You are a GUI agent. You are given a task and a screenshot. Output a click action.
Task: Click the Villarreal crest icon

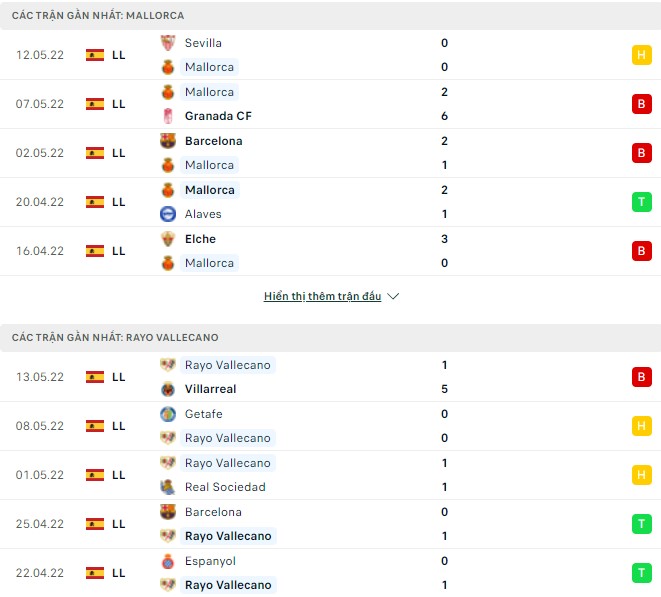tap(168, 389)
